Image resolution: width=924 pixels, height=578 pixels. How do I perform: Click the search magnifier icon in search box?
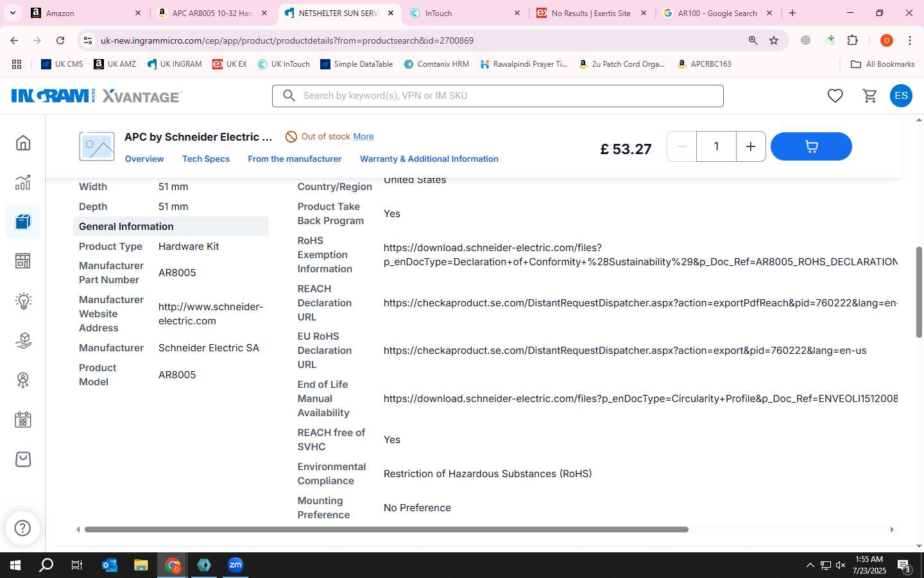click(x=289, y=96)
